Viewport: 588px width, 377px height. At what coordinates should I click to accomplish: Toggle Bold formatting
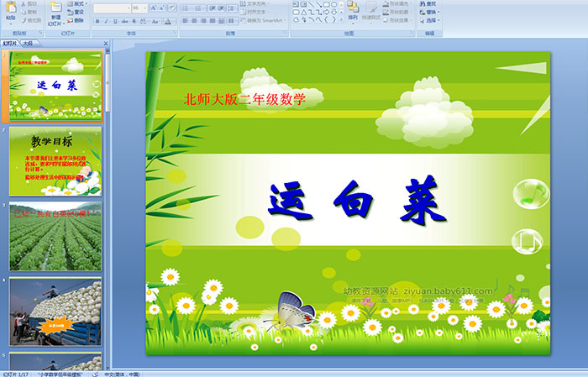coord(97,21)
